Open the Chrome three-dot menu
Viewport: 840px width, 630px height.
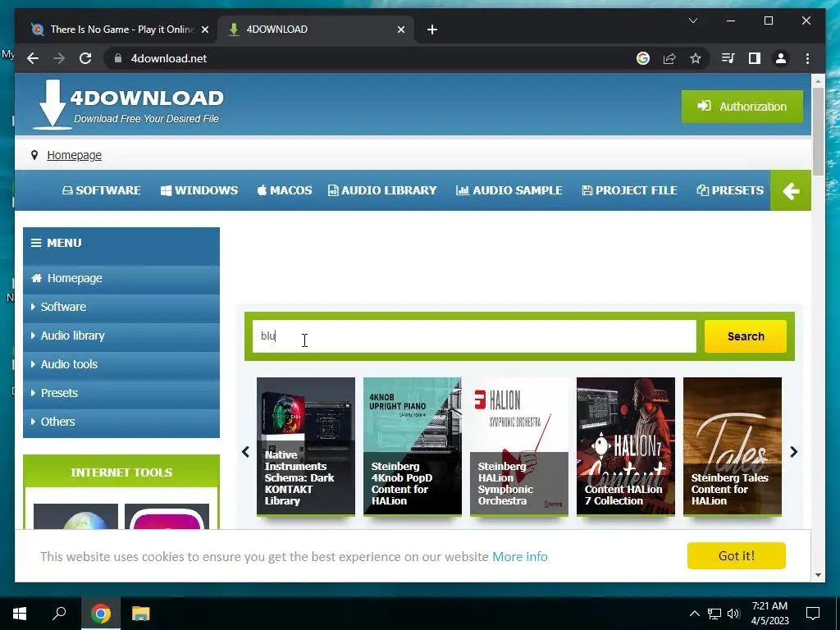pos(807,58)
